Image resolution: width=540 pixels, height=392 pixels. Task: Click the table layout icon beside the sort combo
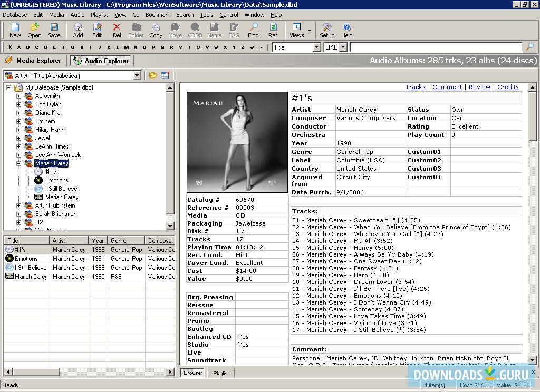[165, 75]
